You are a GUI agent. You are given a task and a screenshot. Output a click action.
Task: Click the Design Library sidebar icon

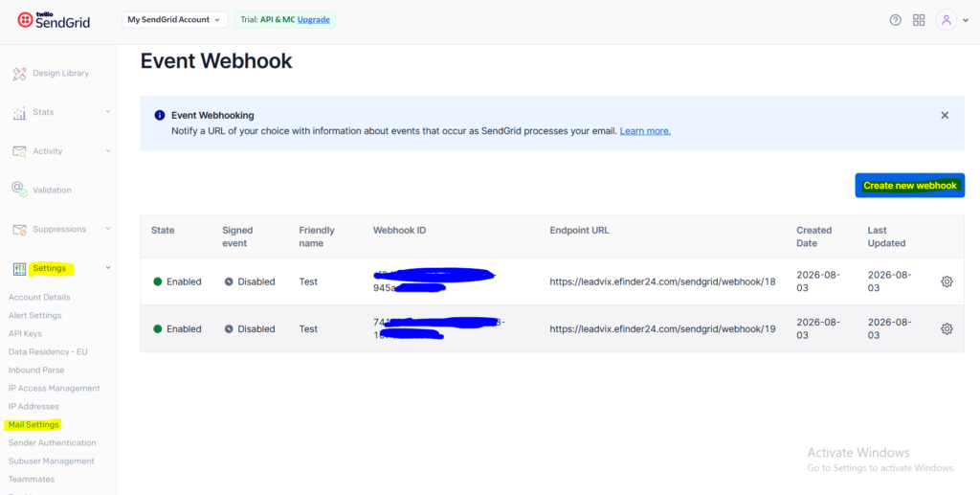point(19,74)
